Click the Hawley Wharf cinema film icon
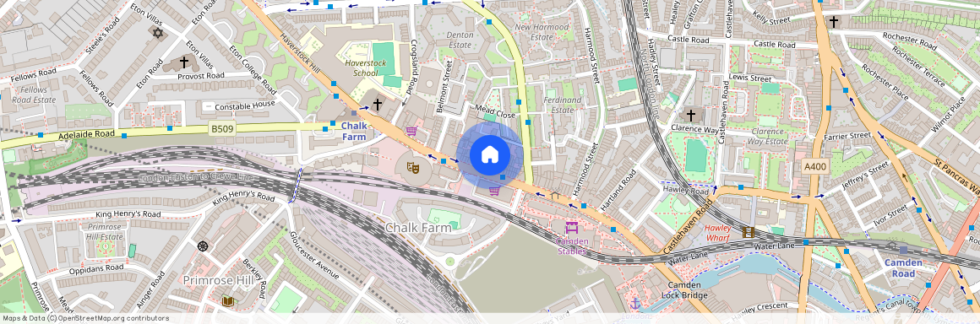 (x=749, y=232)
